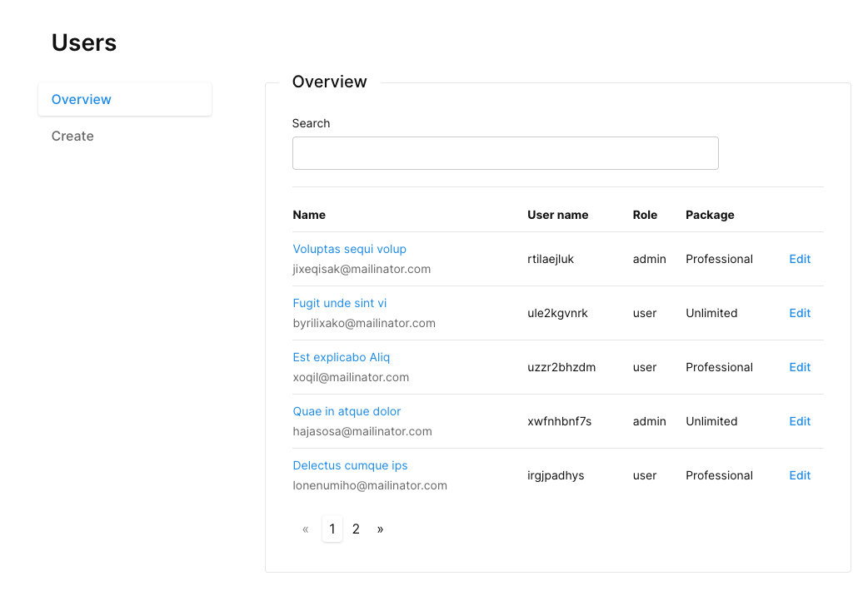Click the Name column header

309,215
